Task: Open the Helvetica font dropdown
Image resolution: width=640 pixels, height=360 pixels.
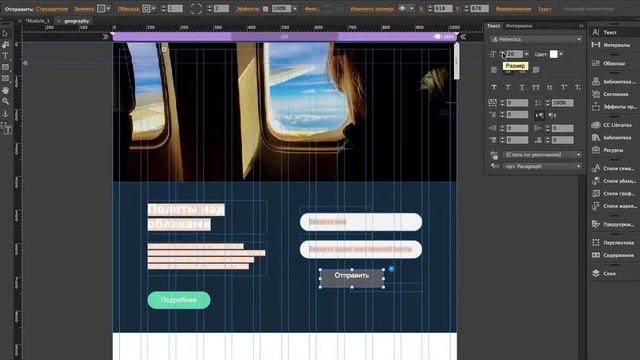Action: point(536,40)
